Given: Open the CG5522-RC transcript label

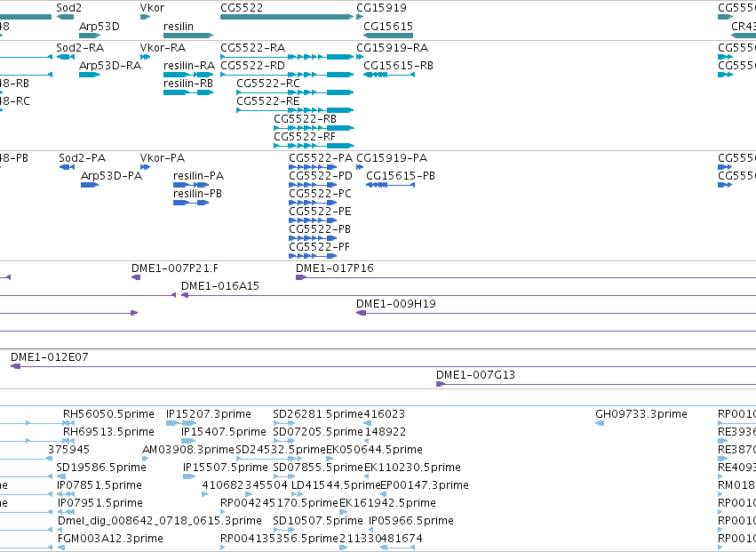Looking at the screenshot, I should click(268, 84).
